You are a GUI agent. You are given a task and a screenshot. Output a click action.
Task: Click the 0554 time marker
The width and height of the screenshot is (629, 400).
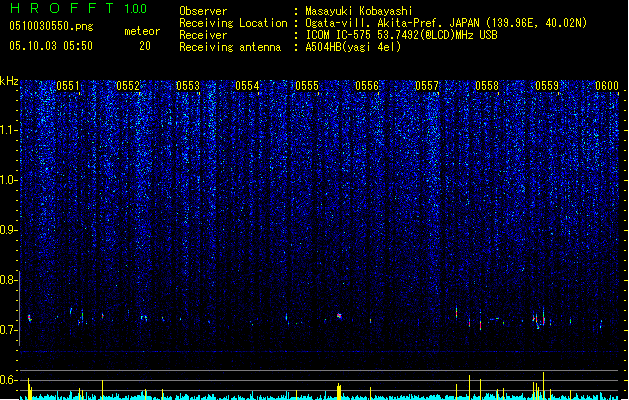coord(248,86)
